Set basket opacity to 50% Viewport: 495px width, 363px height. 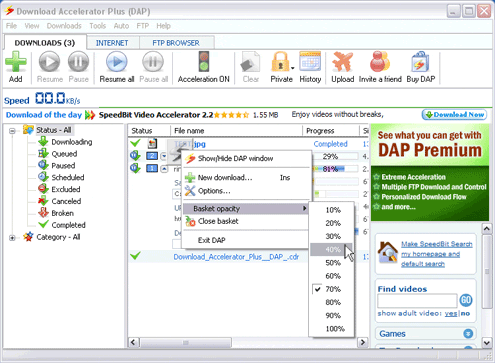click(x=331, y=263)
